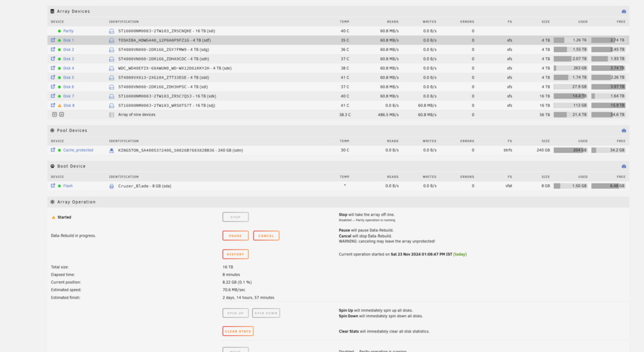Click the KINGSTON SSD device icon
The height and width of the screenshot is (352, 644).
point(111,150)
